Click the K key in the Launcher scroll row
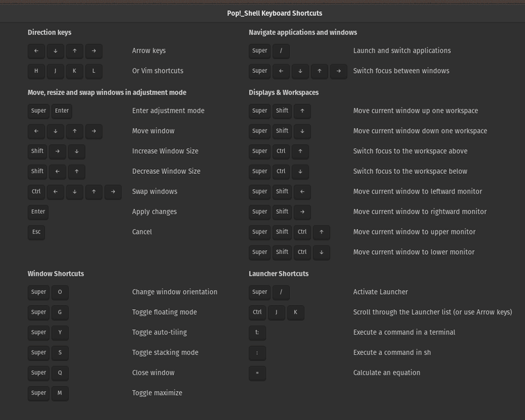525x420 pixels. (295, 312)
